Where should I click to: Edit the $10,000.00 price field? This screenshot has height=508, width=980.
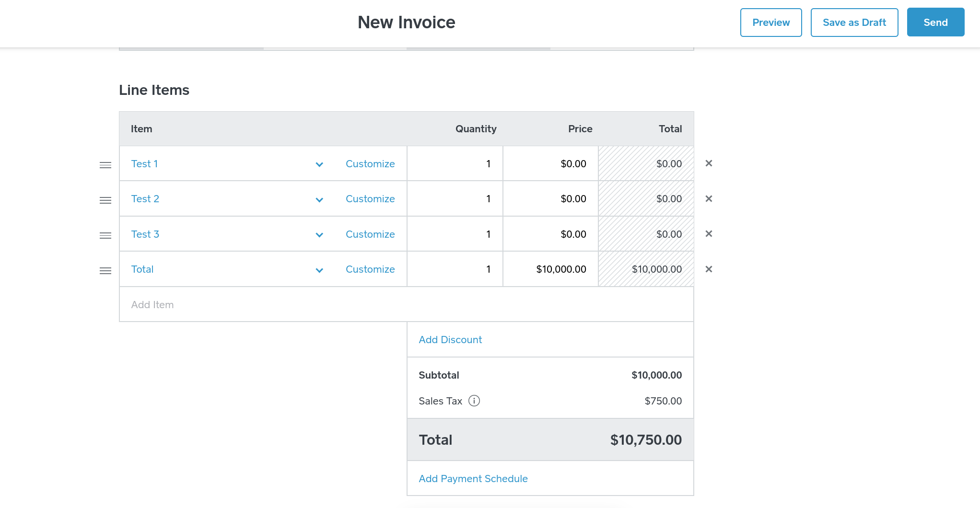coord(550,269)
